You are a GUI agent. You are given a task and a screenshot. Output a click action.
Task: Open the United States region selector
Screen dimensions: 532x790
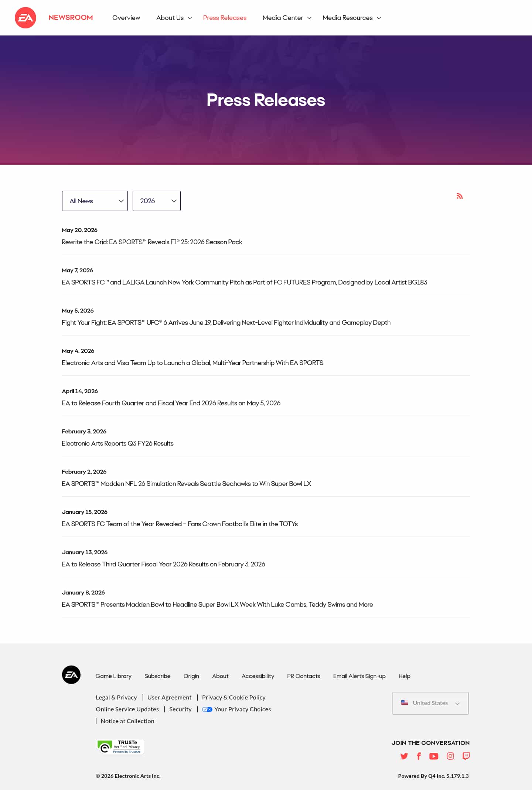430,703
